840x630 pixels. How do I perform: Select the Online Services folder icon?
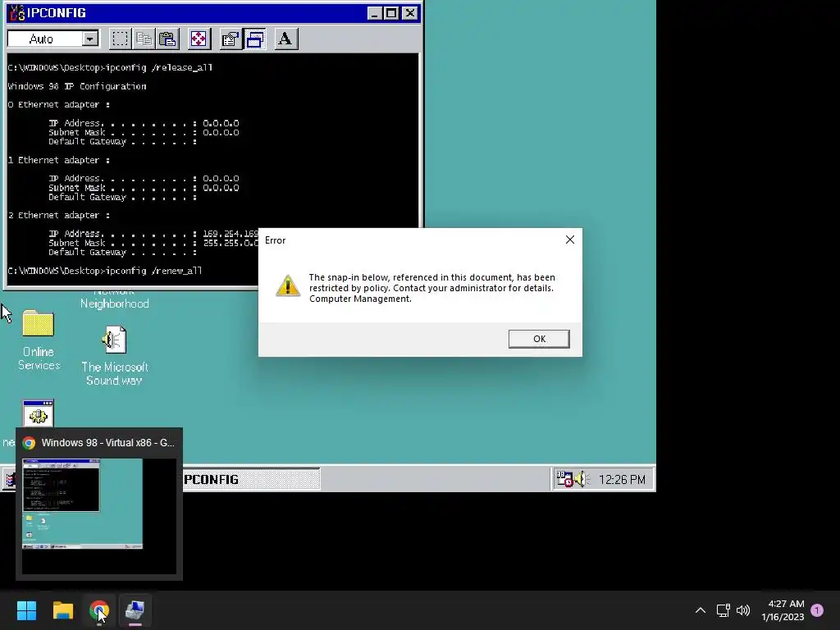point(38,323)
